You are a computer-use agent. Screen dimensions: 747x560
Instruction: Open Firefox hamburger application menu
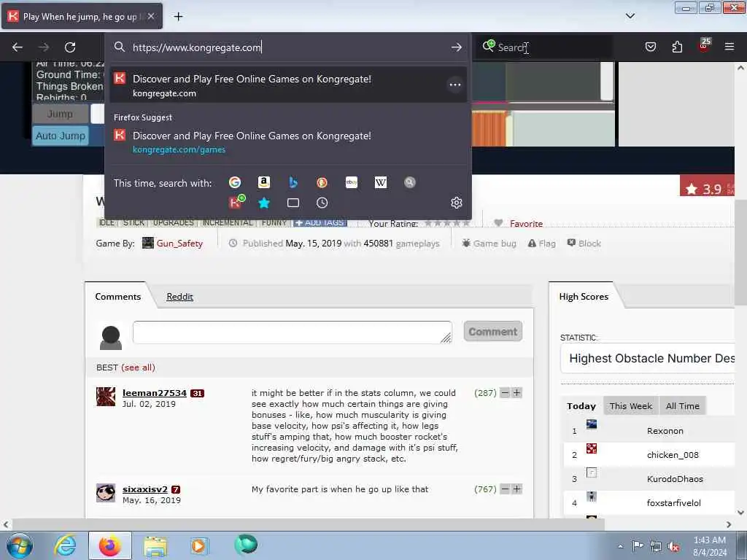[x=729, y=47]
